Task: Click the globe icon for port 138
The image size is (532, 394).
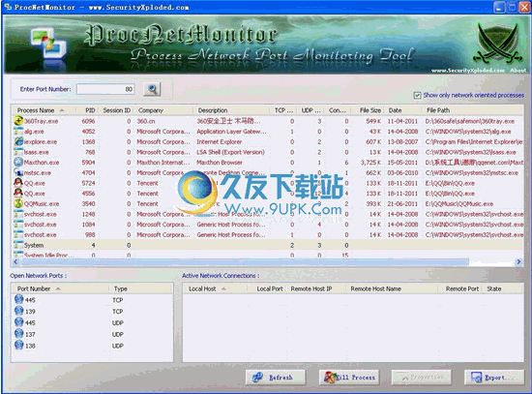Action: 19,345
